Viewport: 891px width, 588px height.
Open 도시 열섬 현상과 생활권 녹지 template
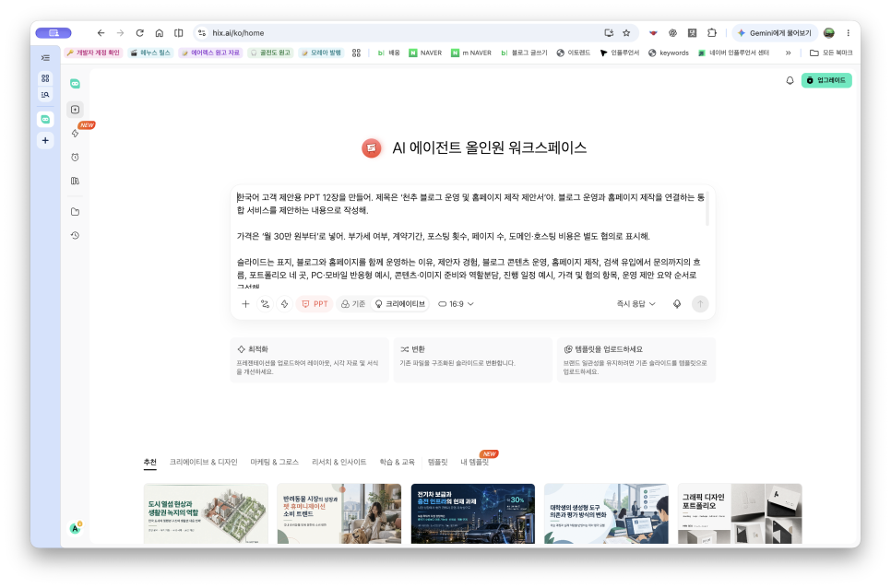[x=206, y=513]
